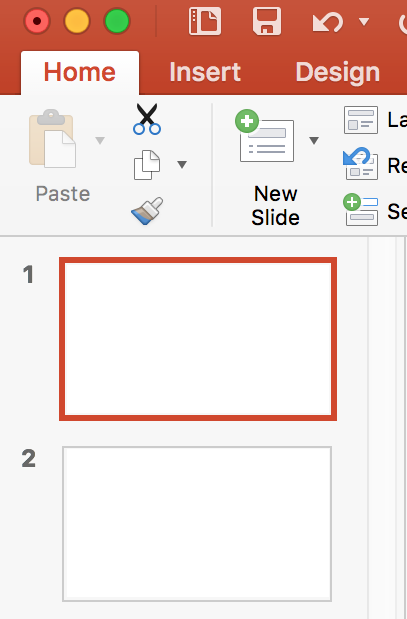
Task: Switch to the Insert tab
Action: click(205, 72)
